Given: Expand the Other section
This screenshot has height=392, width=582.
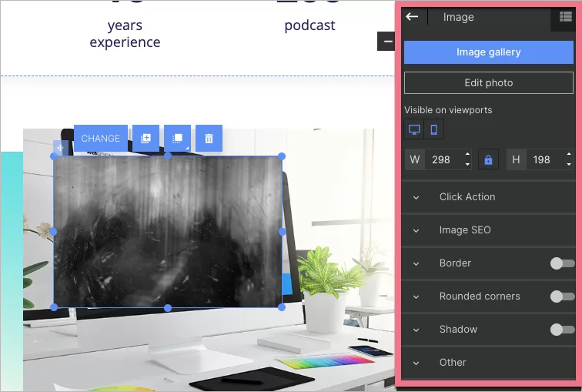Looking at the screenshot, I should click(x=453, y=363).
